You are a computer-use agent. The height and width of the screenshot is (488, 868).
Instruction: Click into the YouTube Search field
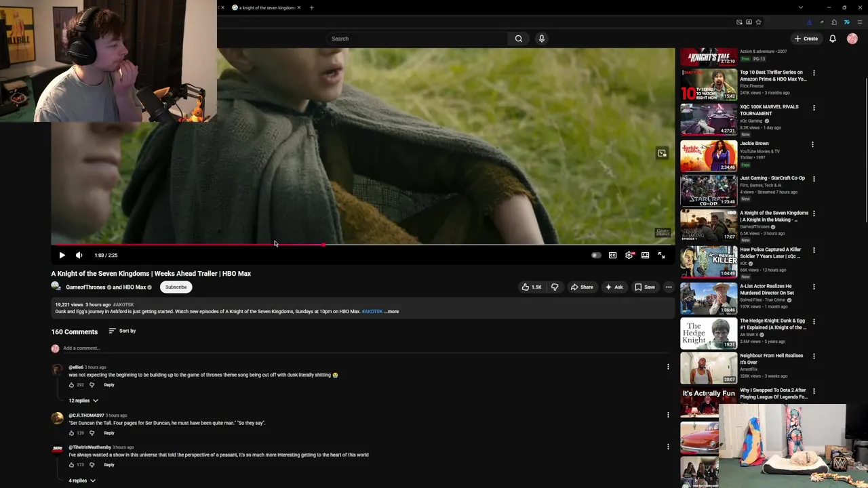[x=417, y=39]
